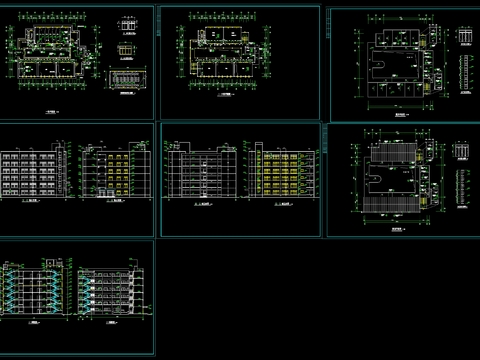Screen dimensions: 480x360
Task: Select the small detail at the top of the middle-right sheet
Action: coord(462,151)
